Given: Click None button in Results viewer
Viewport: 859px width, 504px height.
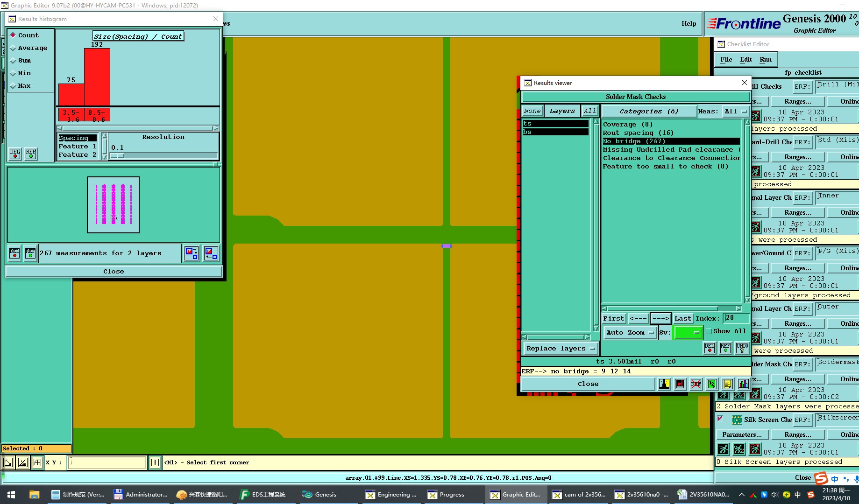Looking at the screenshot, I should click(532, 111).
